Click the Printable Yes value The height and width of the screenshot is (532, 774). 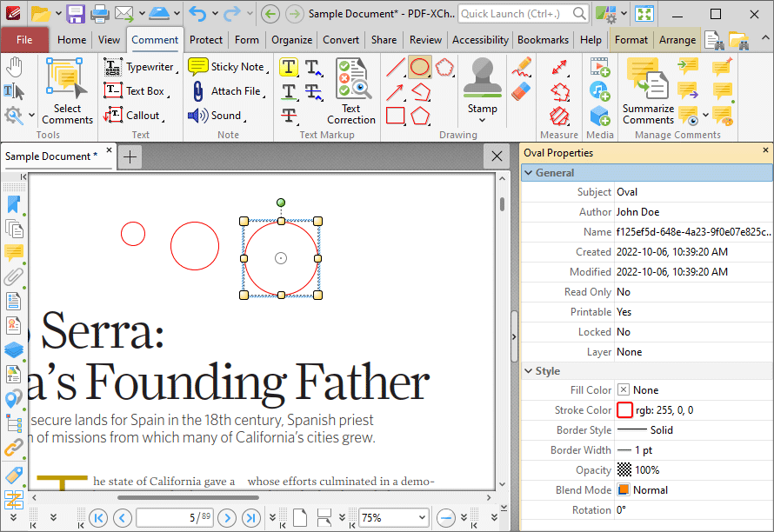pos(624,312)
